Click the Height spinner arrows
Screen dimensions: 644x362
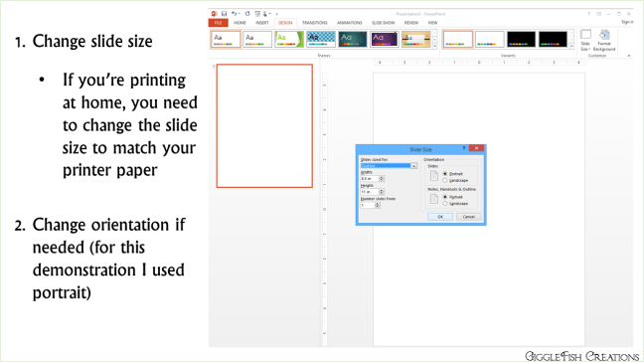pos(382,192)
